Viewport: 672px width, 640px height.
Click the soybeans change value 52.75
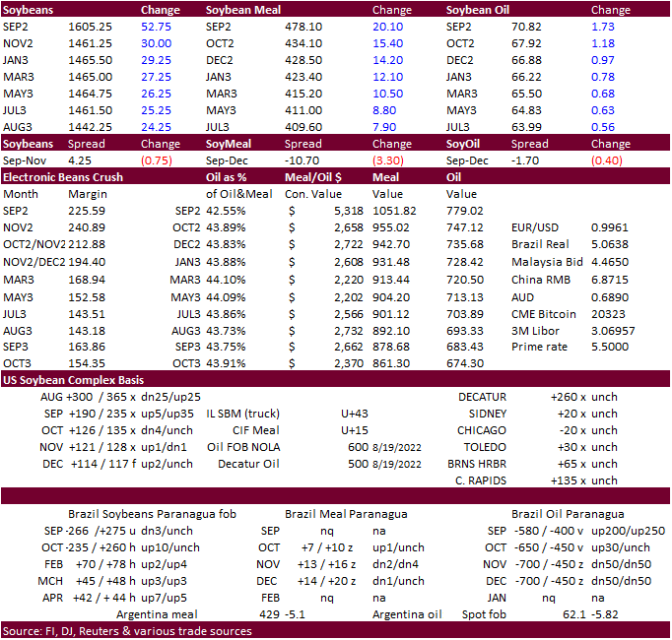(156, 27)
